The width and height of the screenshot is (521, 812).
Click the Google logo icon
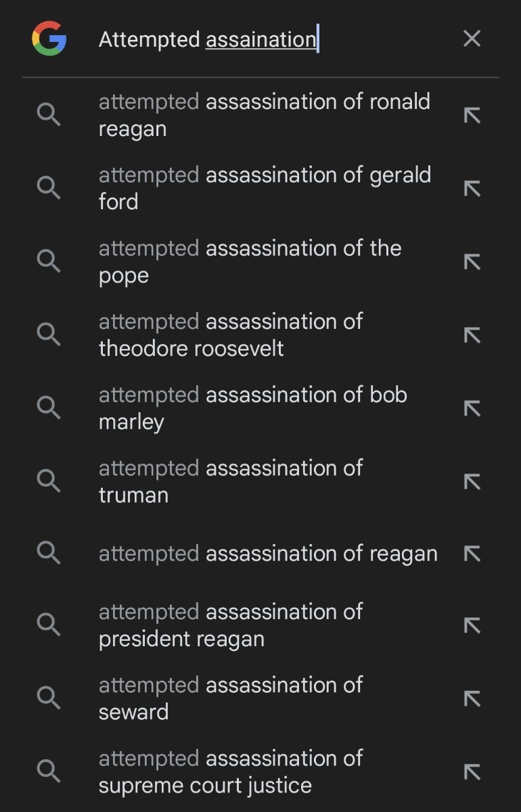pos(49,39)
